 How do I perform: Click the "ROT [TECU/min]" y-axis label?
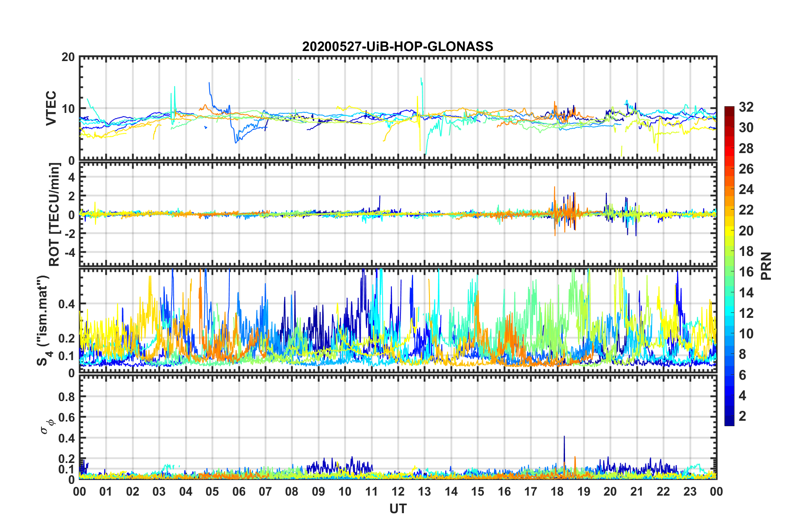54,215
